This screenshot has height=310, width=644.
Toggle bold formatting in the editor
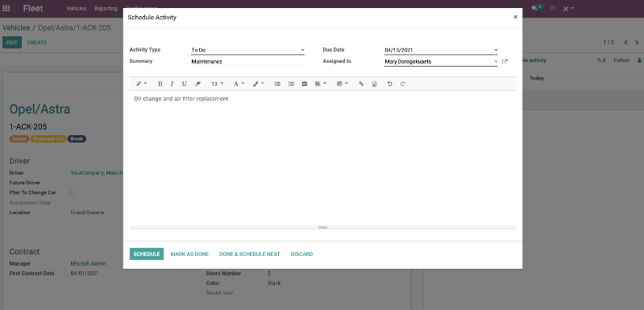(x=160, y=84)
